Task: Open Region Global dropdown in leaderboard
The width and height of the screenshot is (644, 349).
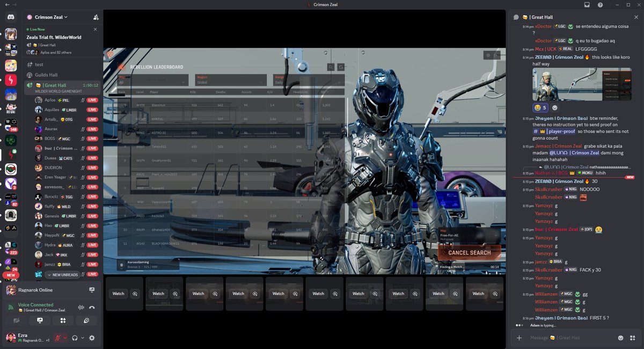Action: click(230, 81)
